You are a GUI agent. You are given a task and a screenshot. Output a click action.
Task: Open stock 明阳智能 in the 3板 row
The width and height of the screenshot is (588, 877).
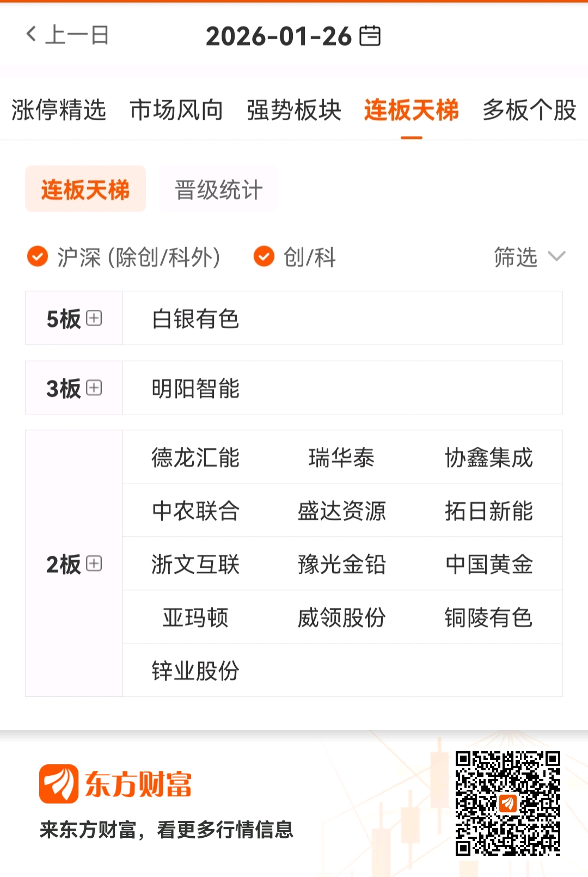(195, 388)
